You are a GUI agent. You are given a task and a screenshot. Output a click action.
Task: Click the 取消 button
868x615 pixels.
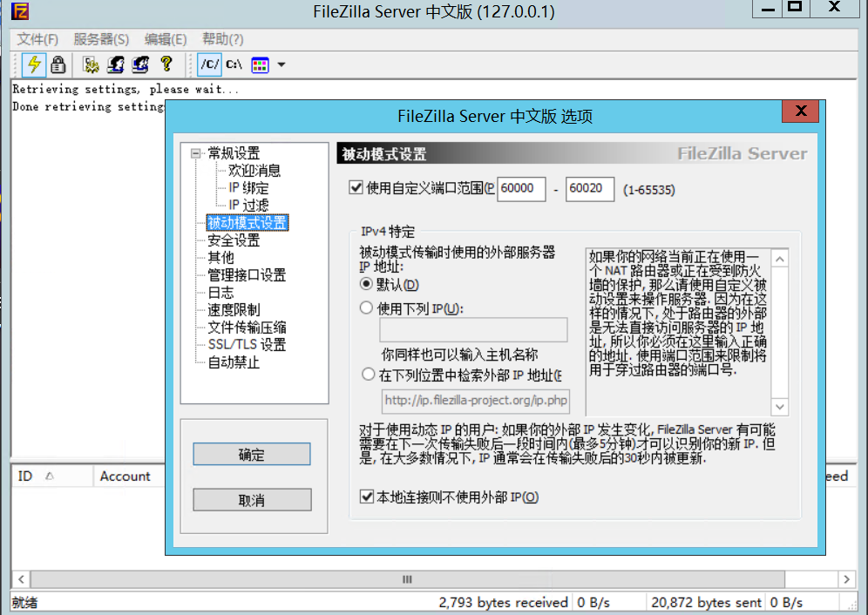click(252, 500)
